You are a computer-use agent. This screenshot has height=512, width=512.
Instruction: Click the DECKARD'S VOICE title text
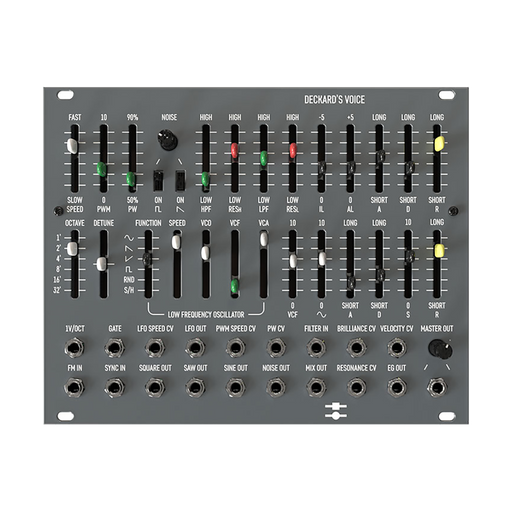coord(334,99)
